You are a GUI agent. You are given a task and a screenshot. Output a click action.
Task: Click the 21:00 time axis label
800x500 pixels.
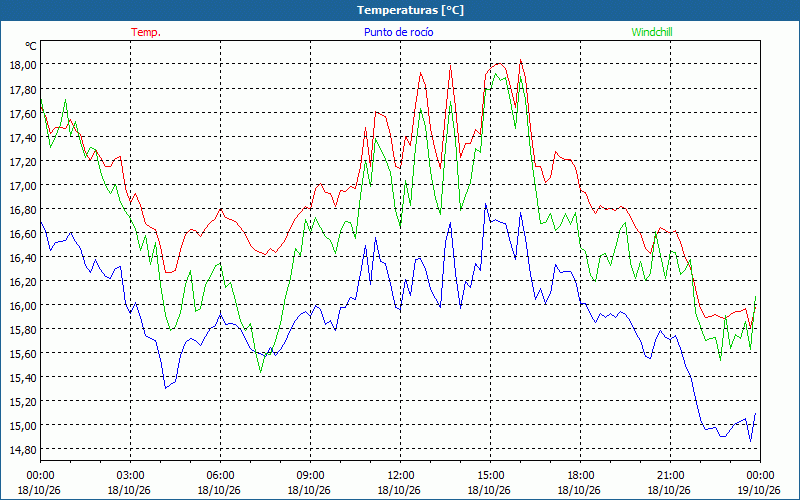670,476
